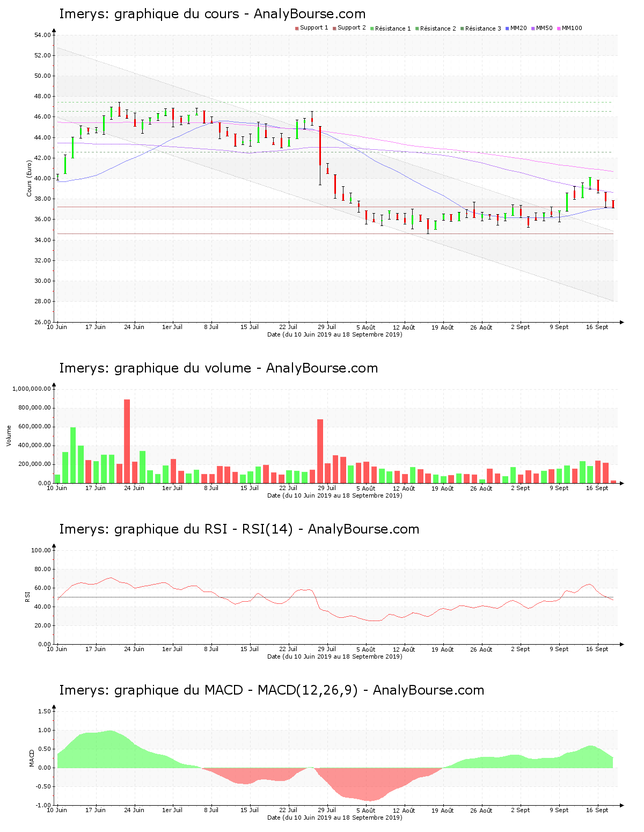Click the '5 Août' tick label on the RSI chart
This screenshot has height=832, width=644.
click(x=365, y=649)
